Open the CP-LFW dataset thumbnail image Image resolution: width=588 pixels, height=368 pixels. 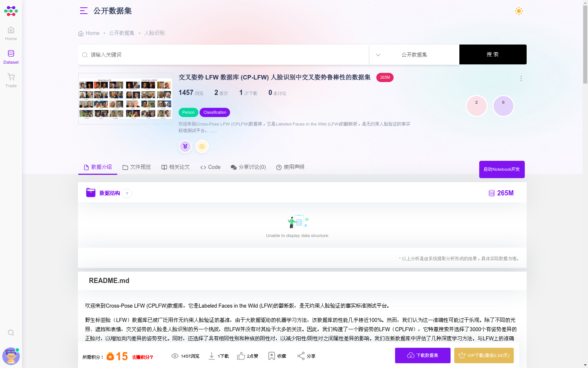point(125,99)
